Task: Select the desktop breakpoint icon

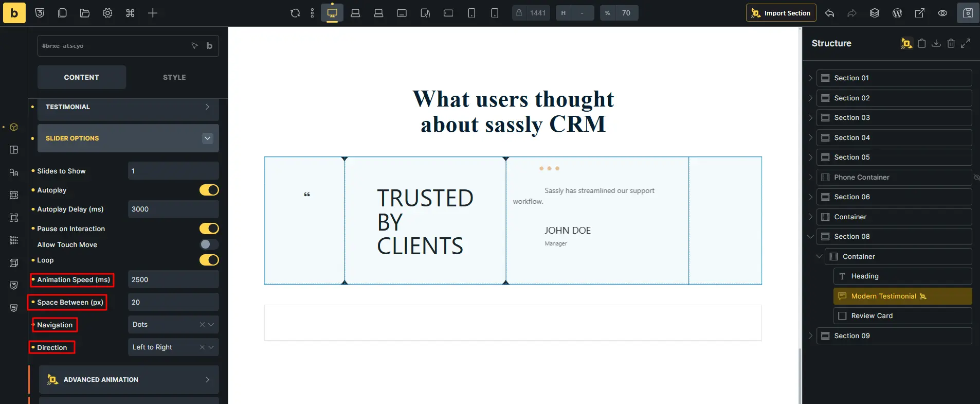Action: click(x=332, y=13)
